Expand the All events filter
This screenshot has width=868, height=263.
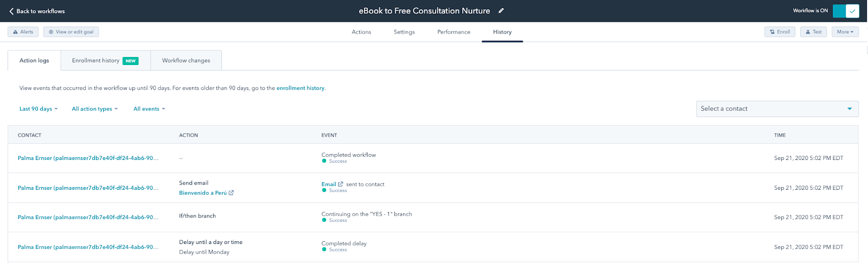[x=149, y=109]
